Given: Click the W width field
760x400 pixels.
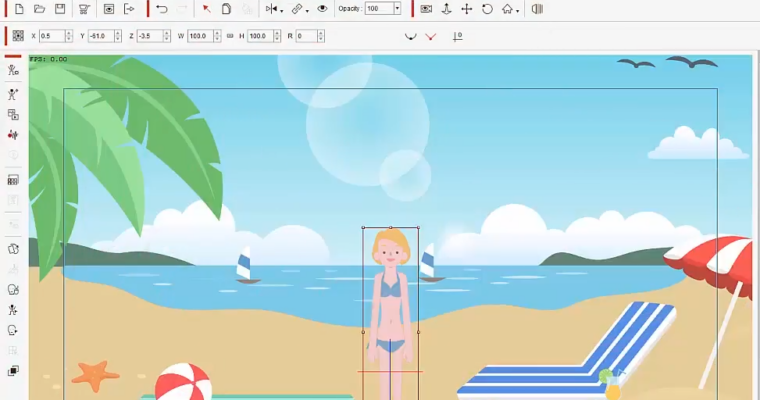Looking at the screenshot, I should [x=200, y=36].
